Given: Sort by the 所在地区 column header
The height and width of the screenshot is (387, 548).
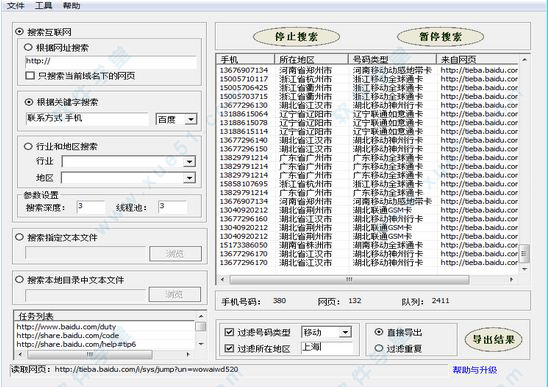Looking at the screenshot, I should pyautogui.click(x=311, y=59).
